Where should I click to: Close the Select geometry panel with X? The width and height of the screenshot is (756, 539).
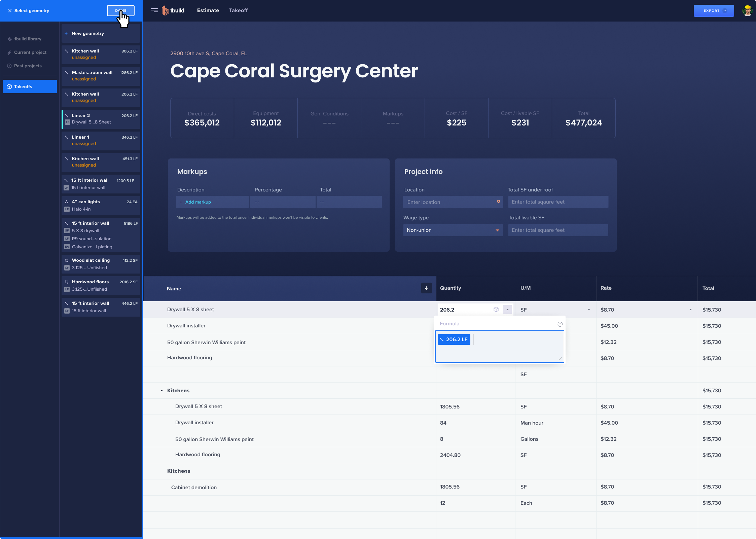[x=10, y=10]
